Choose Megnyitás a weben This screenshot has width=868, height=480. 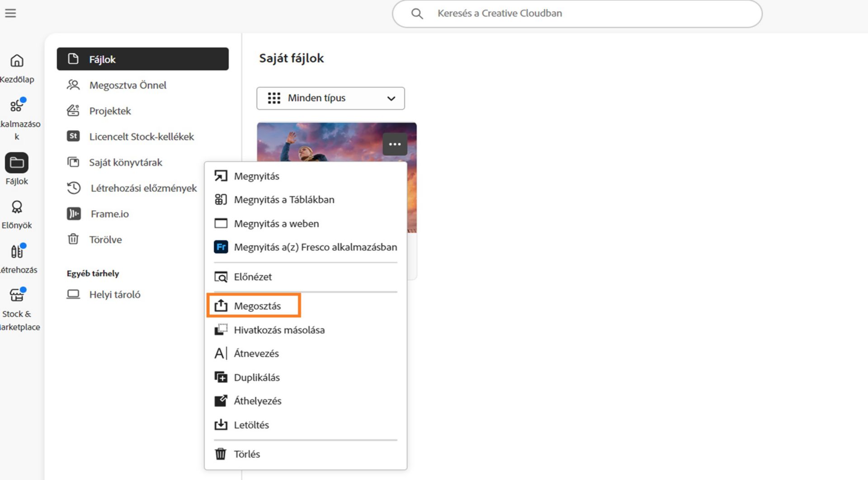tap(306, 223)
